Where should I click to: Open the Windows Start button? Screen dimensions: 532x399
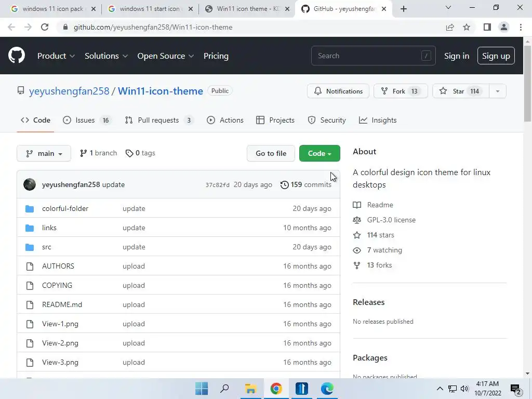[202, 389]
